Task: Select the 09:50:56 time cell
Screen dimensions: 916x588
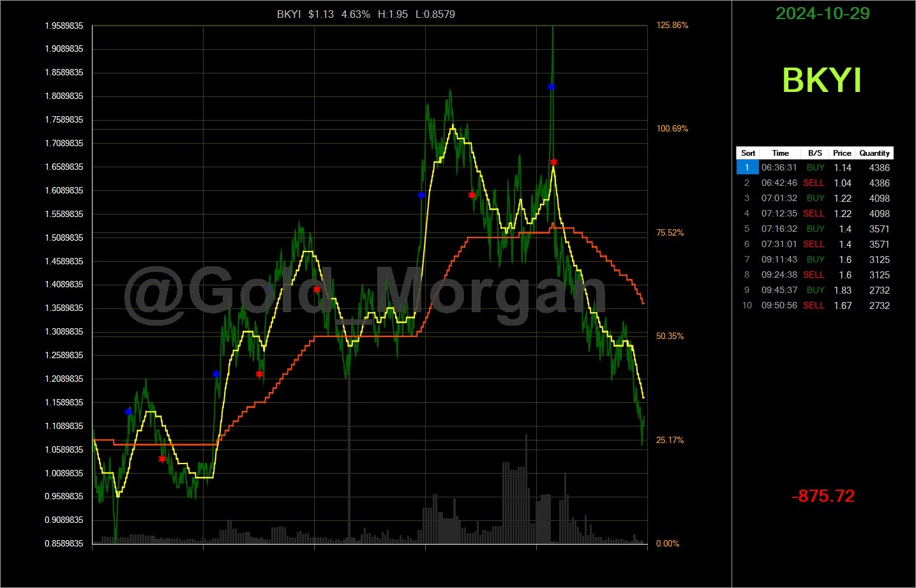Action: (x=779, y=305)
